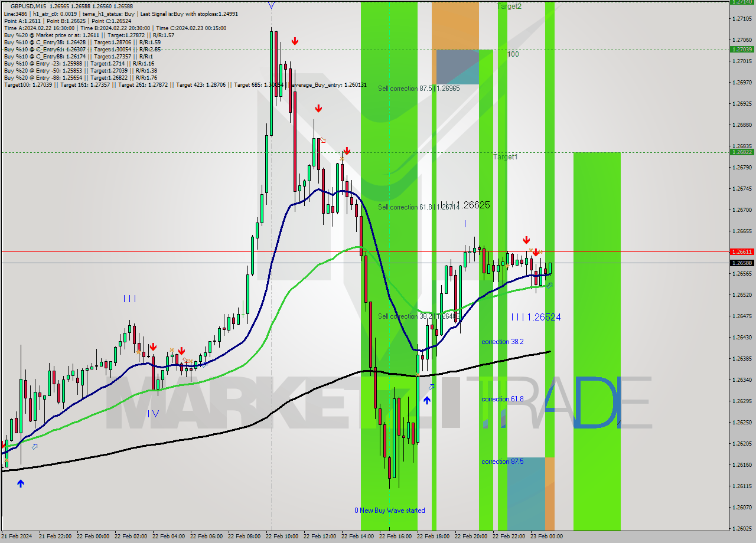
Task: Select the blue up arrow at the chart bottom-left
Action: (21, 483)
